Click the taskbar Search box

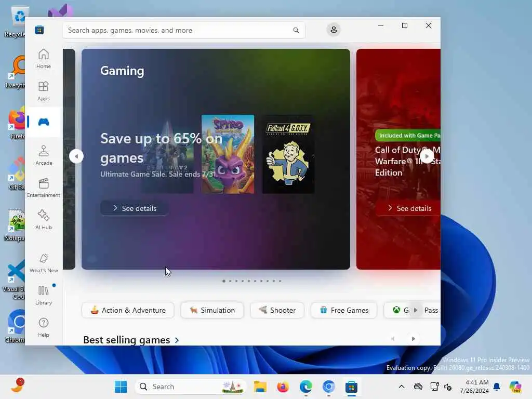coord(191,387)
